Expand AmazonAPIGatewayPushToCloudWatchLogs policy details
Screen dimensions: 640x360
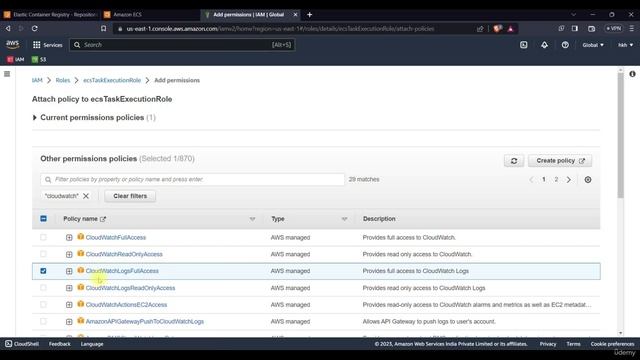69,322
